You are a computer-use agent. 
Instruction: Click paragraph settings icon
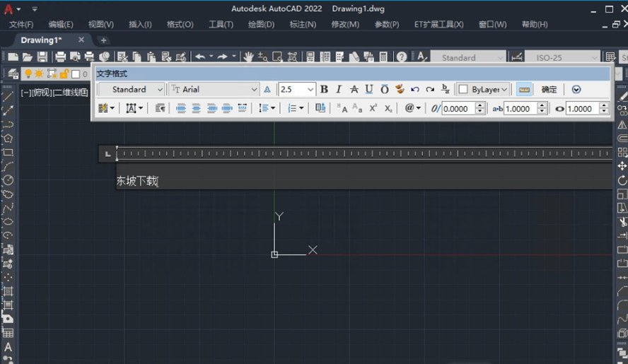pyautogui.click(x=161, y=108)
